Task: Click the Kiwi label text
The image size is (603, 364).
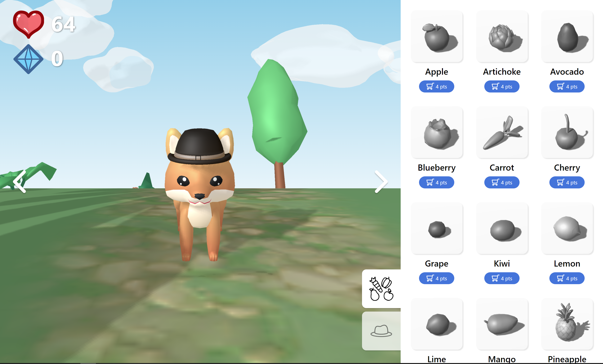Action: coord(502,264)
